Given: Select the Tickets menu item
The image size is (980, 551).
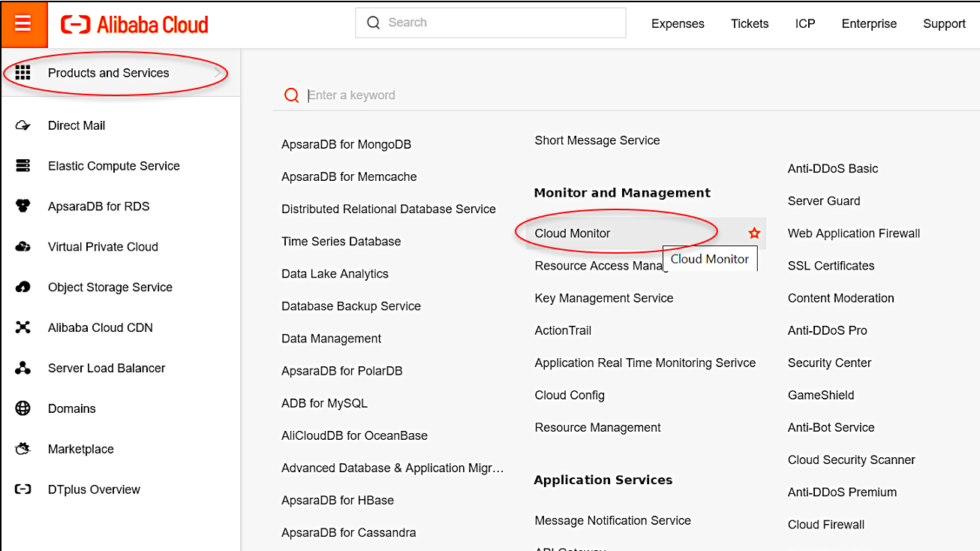Looking at the screenshot, I should tap(749, 23).
